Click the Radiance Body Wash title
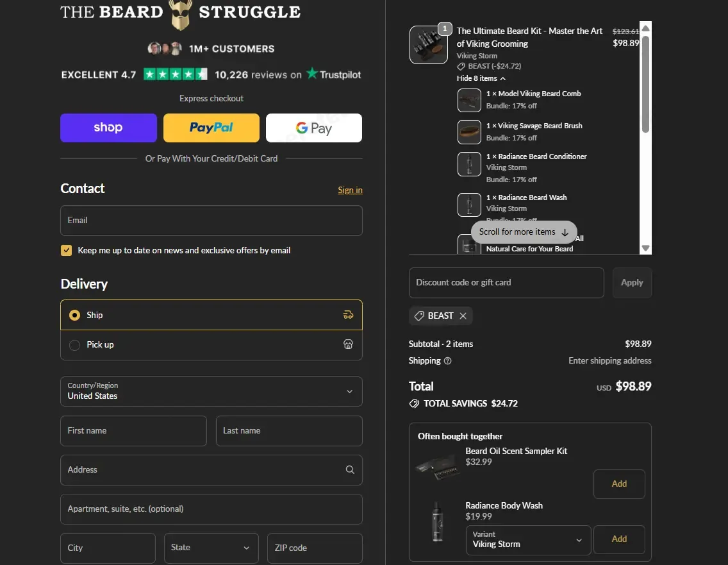This screenshot has height=565, width=728. 504,505
